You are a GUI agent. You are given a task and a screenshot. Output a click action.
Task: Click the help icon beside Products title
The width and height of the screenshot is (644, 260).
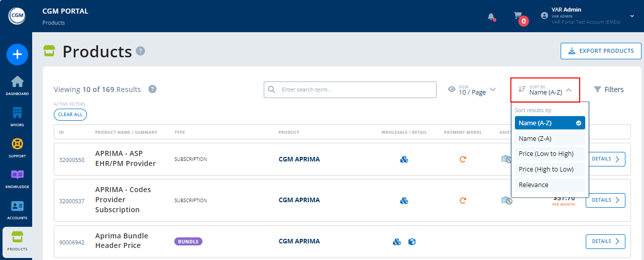(x=141, y=51)
